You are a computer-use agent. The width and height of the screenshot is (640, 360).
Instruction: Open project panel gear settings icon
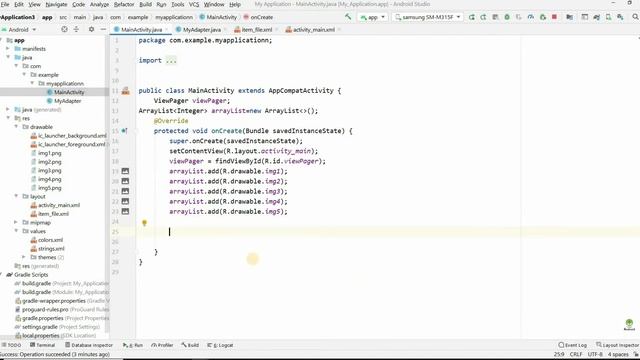91,29
